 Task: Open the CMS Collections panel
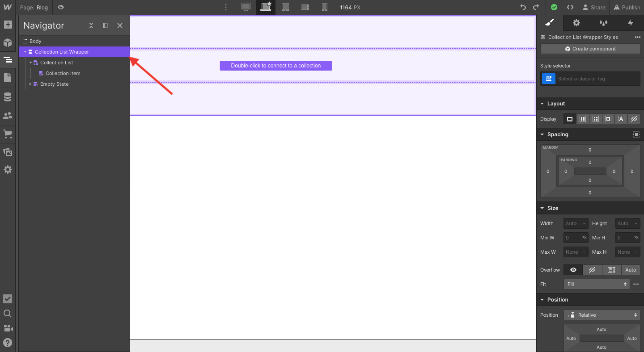[8, 96]
